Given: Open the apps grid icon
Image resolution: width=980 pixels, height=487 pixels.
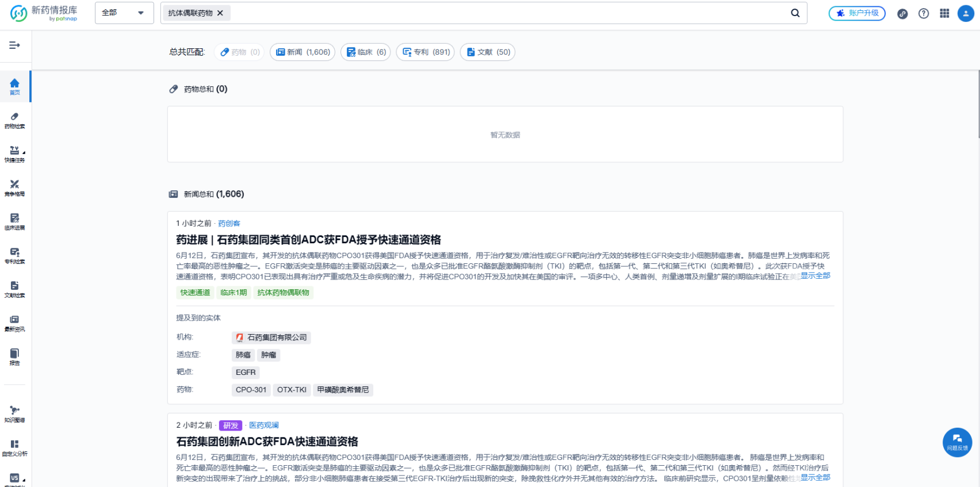Looking at the screenshot, I should tap(944, 13).
